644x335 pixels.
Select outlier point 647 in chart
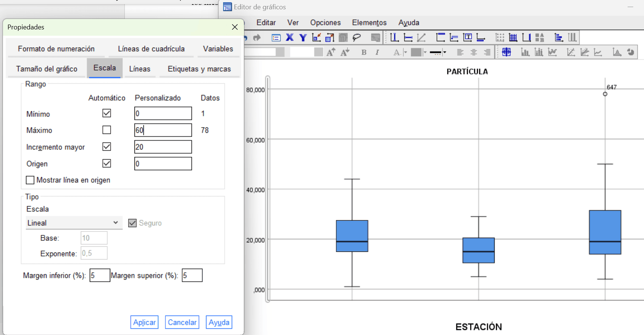(605, 94)
